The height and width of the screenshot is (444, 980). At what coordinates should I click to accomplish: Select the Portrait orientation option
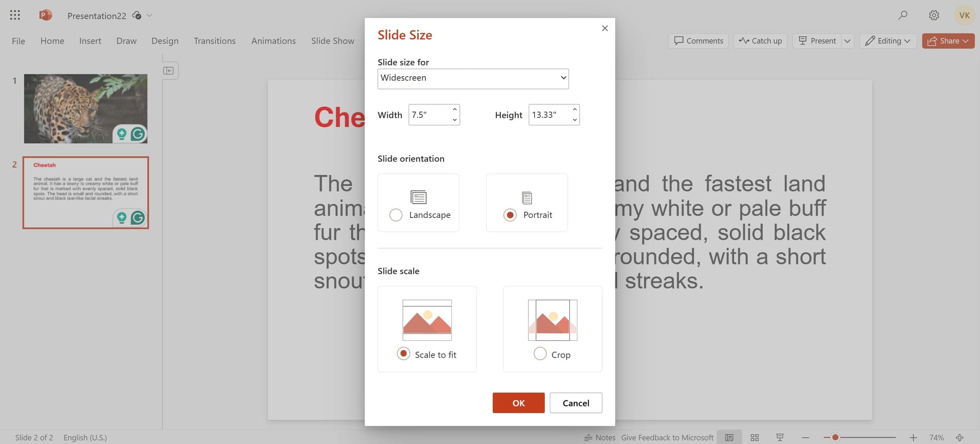pos(510,215)
